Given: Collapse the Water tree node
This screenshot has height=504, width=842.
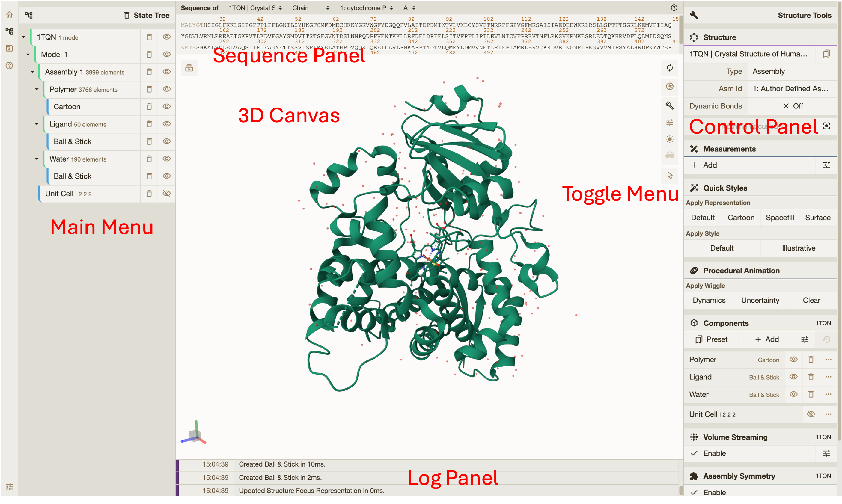Looking at the screenshot, I should tap(37, 159).
